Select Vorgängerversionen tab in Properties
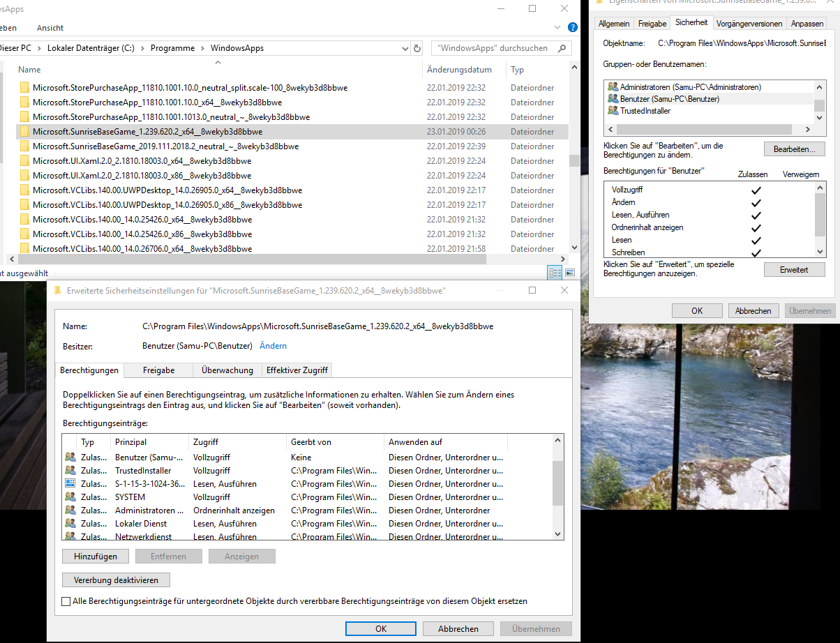Screen dimensions: 840x643 pos(749,23)
